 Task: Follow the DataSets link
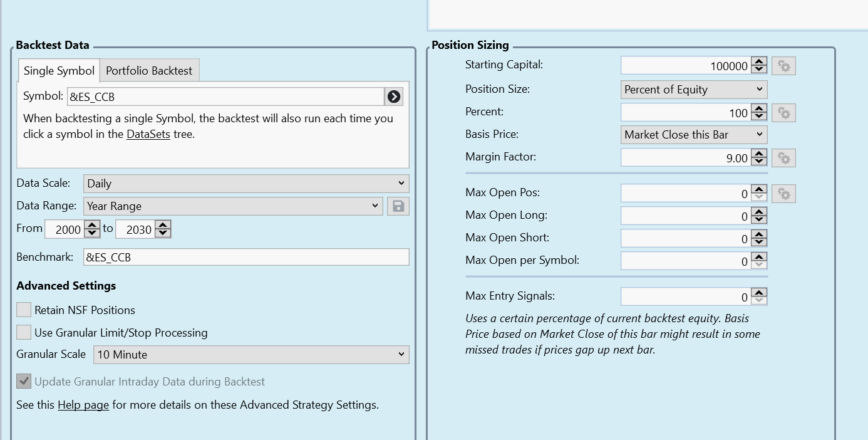tap(148, 134)
